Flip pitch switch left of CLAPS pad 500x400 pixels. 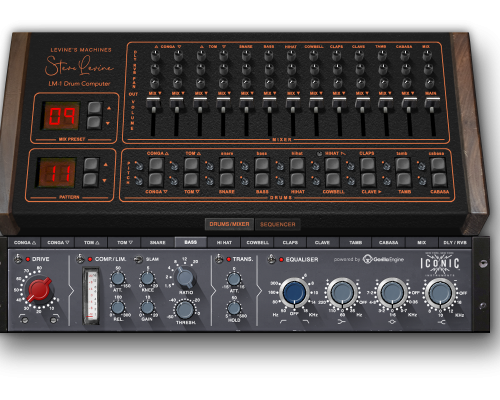click(350, 165)
